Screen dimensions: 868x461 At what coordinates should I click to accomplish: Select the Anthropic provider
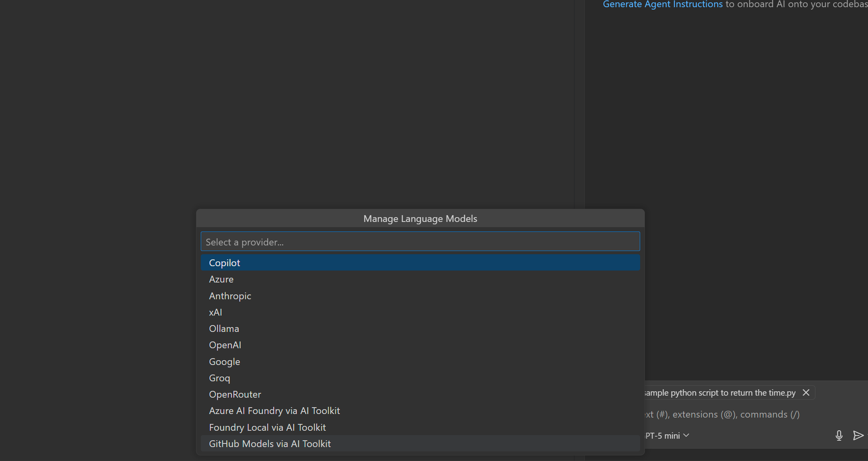tap(230, 296)
